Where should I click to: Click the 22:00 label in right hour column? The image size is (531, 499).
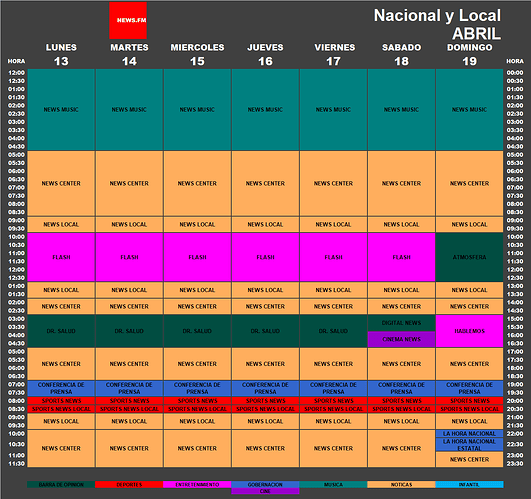click(515, 434)
